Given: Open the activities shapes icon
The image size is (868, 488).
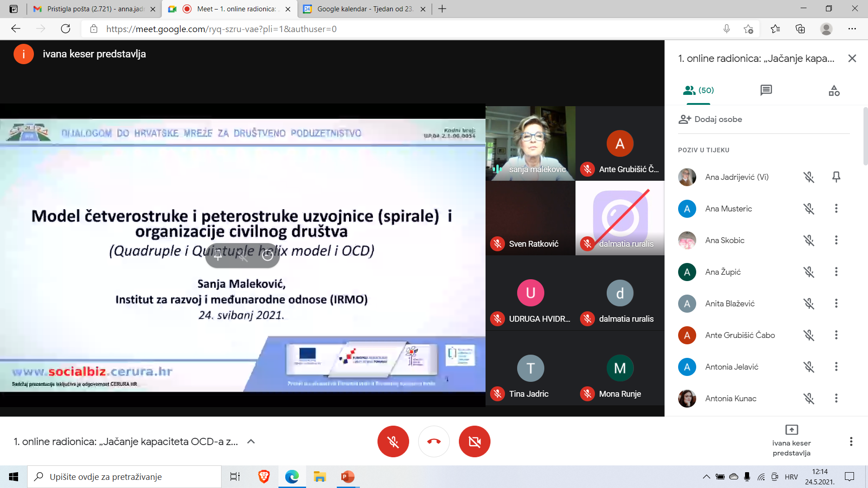Looking at the screenshot, I should (834, 91).
